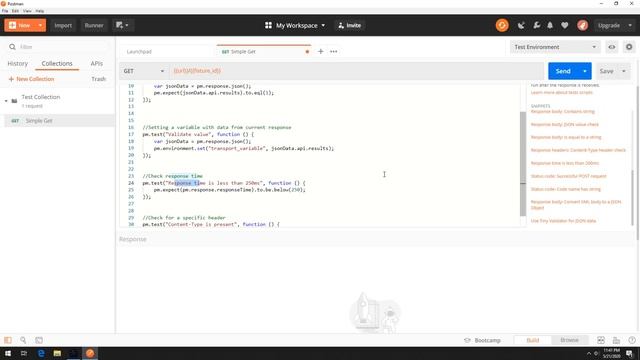Screen dimensions: 640x360
Task: Open find and replace in status bar
Action: 23,340
